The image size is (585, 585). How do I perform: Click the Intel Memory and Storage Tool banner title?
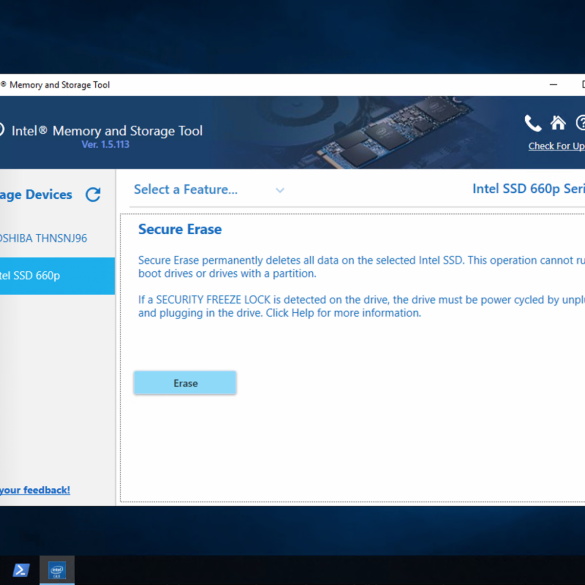(107, 131)
